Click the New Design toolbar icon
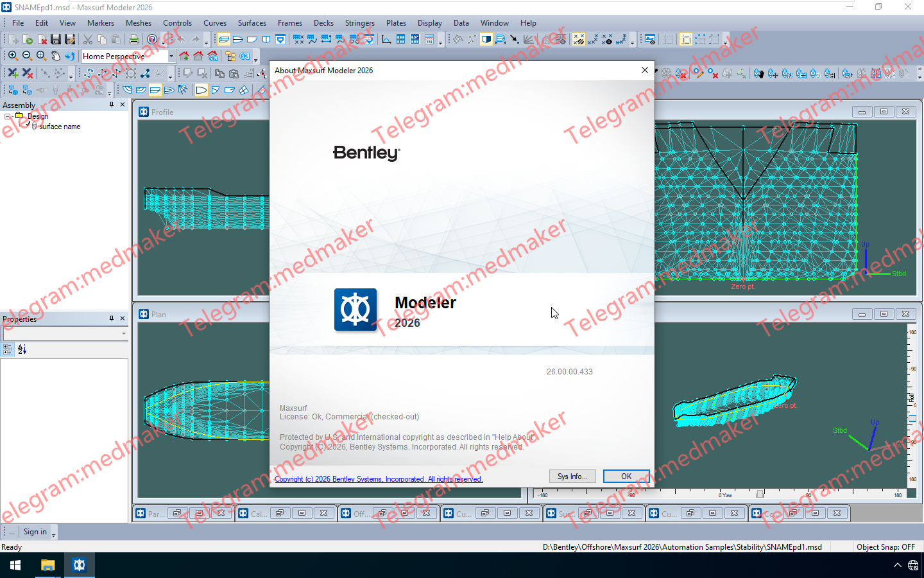The width and height of the screenshot is (924, 578). [13, 40]
